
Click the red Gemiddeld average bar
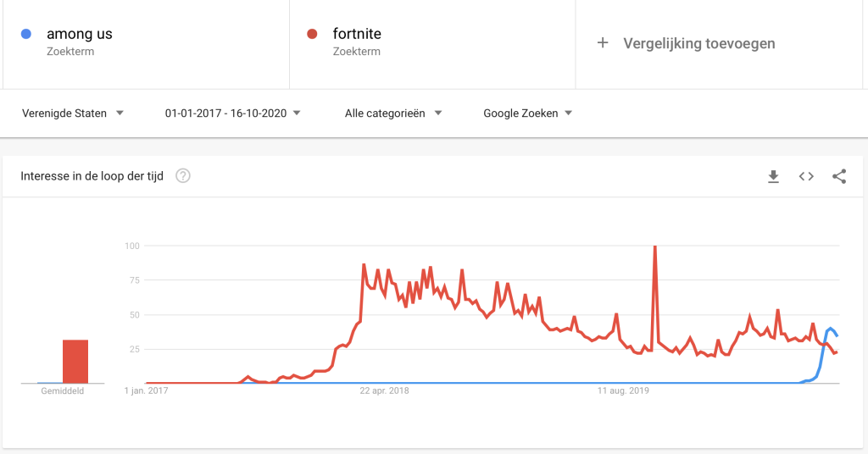click(75, 362)
